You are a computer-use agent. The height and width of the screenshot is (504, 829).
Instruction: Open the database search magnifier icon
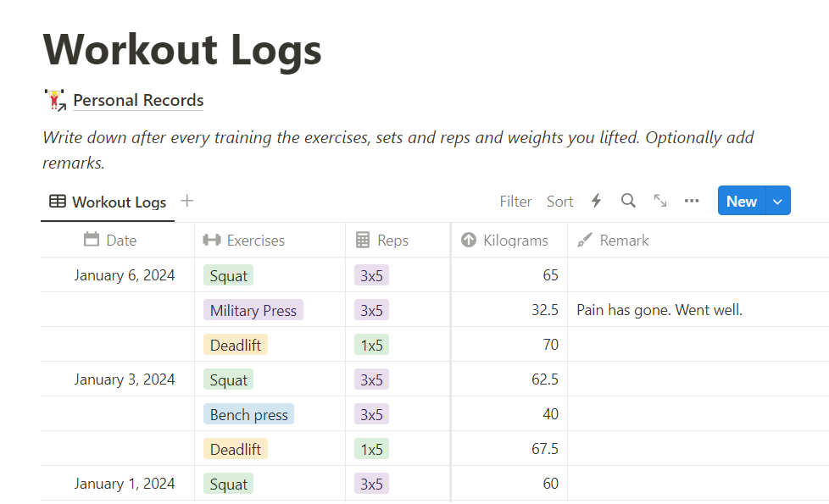click(x=628, y=201)
